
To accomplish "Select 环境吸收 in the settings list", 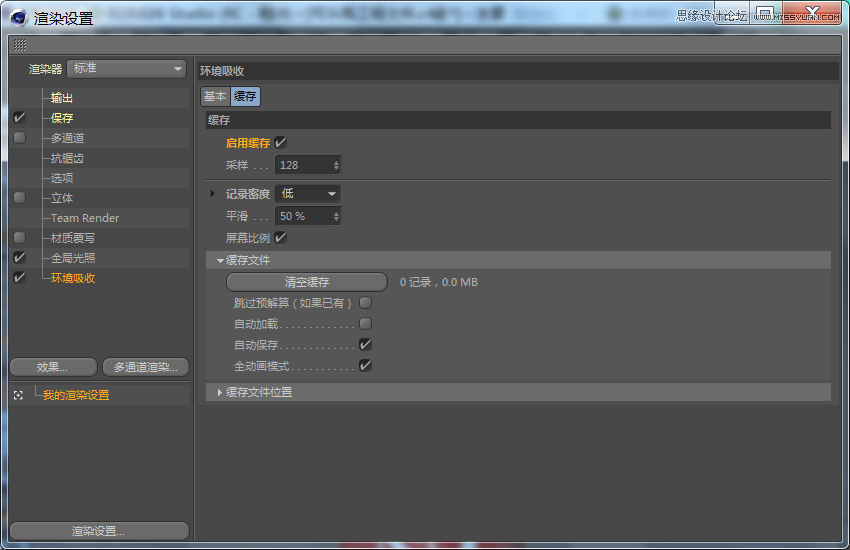I will [x=73, y=278].
